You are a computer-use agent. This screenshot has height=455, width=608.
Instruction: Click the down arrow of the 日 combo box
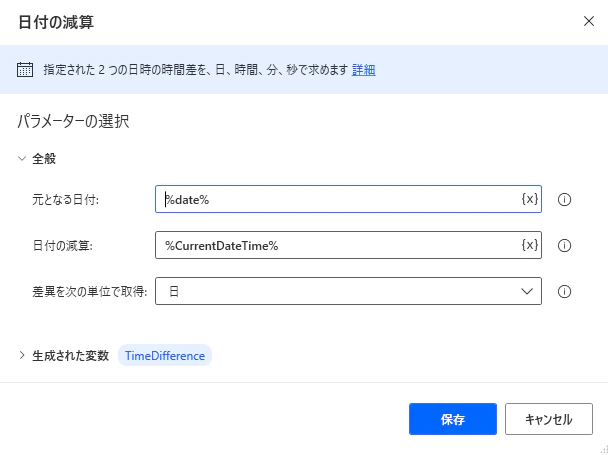(527, 291)
